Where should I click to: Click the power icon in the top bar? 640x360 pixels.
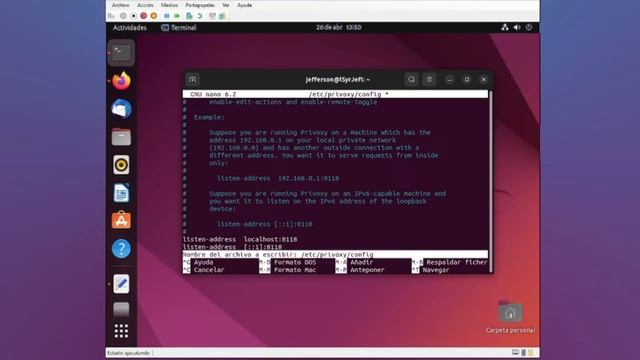click(529, 27)
